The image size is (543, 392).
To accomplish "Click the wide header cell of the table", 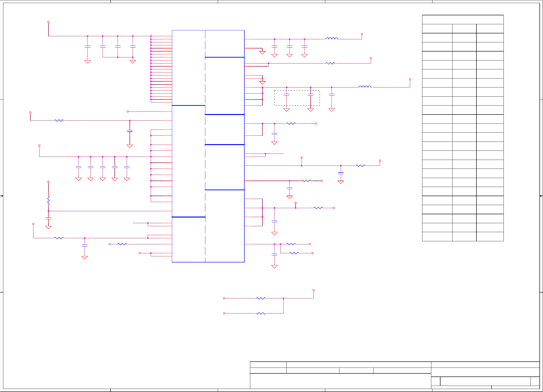I will point(463,20).
